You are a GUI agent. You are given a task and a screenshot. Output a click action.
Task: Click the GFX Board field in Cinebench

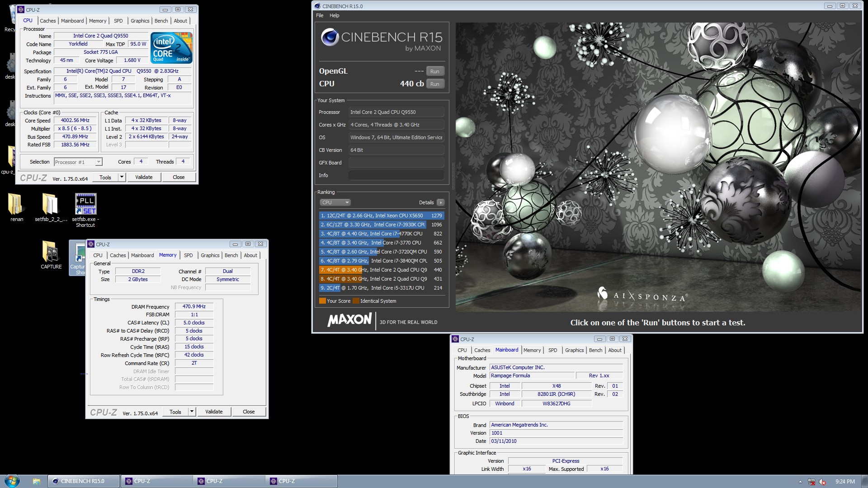(x=396, y=163)
